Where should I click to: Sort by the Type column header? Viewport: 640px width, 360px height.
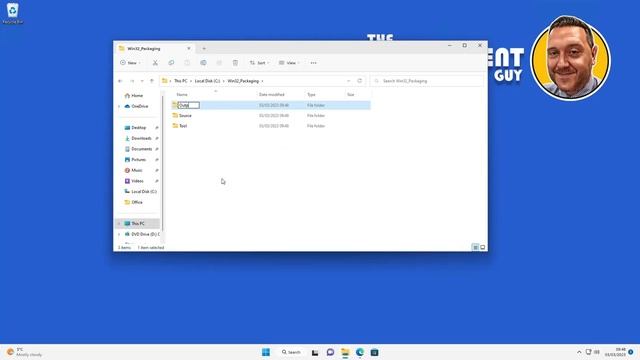(311, 94)
